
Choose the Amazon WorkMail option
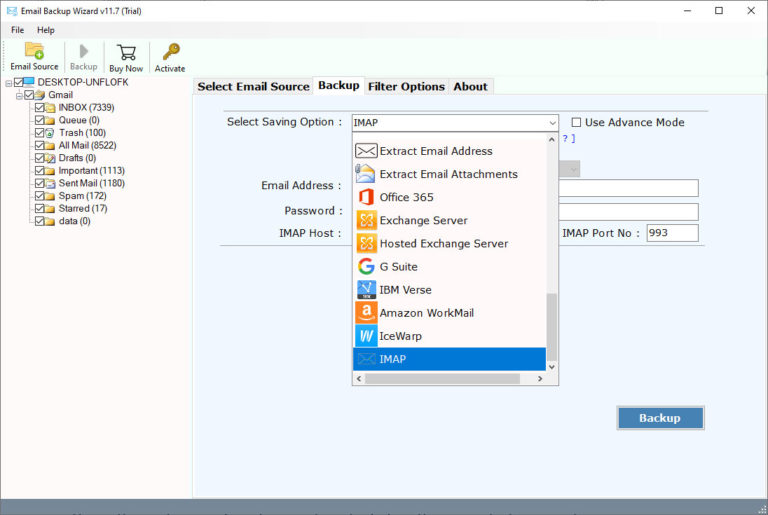(449, 313)
